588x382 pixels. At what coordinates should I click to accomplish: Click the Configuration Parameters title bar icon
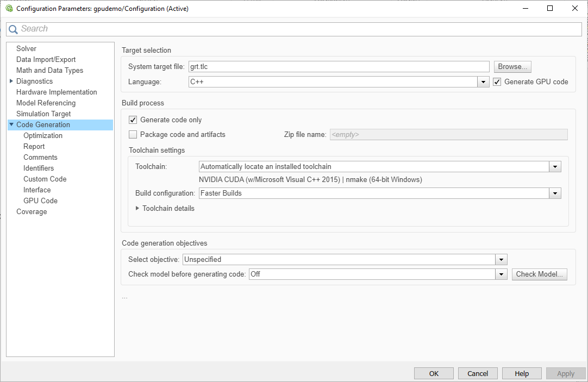[9, 9]
